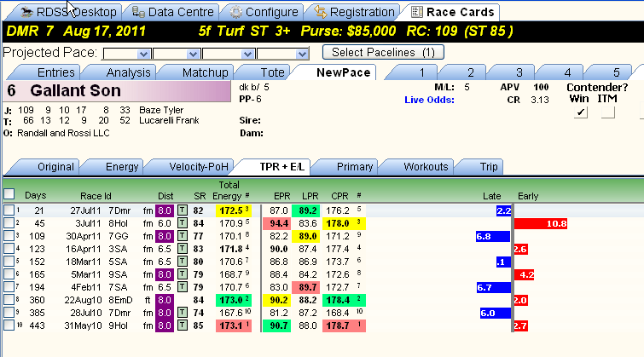The image size is (644, 357).
Task: Uncheck the Contender Win checkbox
Action: [580, 112]
